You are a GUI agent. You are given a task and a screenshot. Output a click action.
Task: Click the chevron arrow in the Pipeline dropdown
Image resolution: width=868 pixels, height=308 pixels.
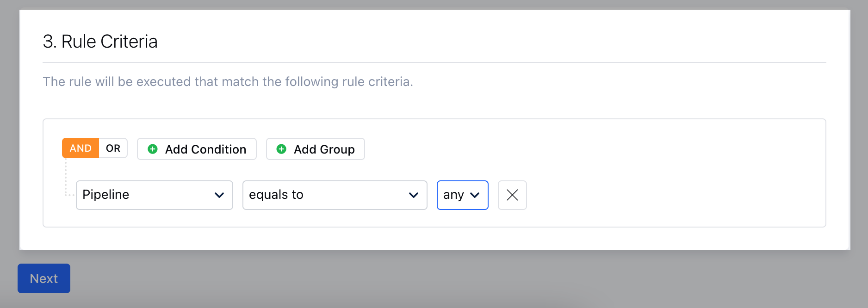tap(219, 195)
